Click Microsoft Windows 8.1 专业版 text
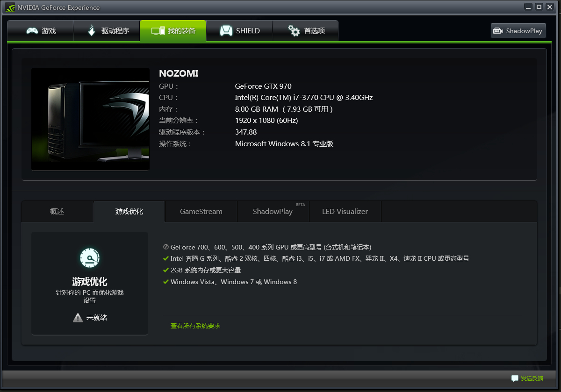 click(x=284, y=143)
